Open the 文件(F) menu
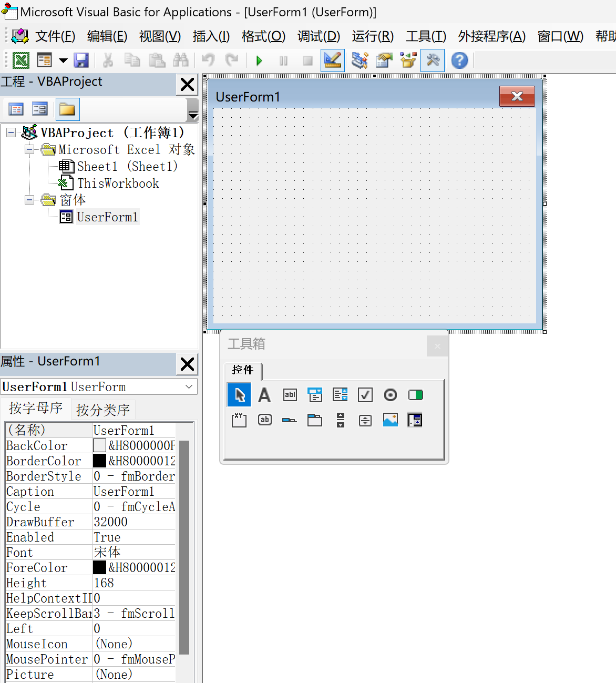Screen dimensions: 616x683 point(55,36)
